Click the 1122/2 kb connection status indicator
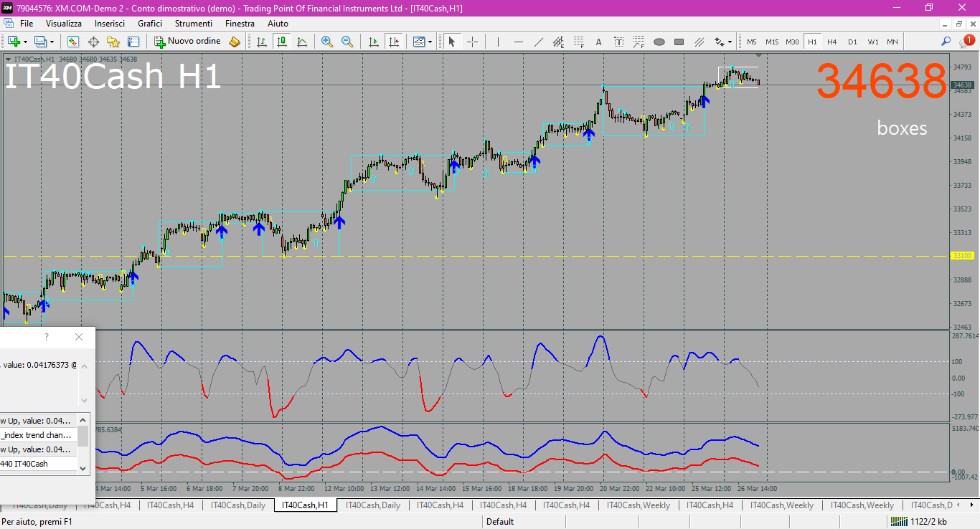980x529 pixels. point(920,522)
